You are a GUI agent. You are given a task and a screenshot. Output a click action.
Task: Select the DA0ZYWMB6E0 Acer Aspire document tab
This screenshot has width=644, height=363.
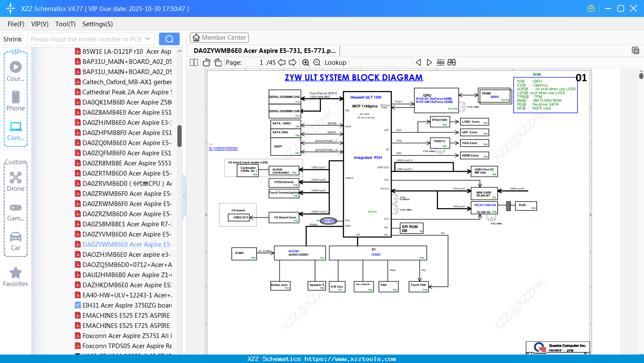(x=265, y=50)
